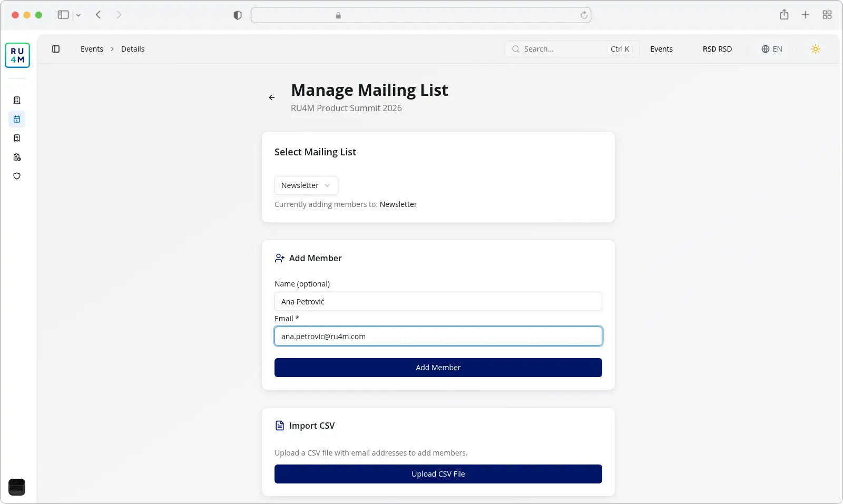Open a new browser tab with plus icon
The image size is (843, 504).
pyautogui.click(x=806, y=15)
